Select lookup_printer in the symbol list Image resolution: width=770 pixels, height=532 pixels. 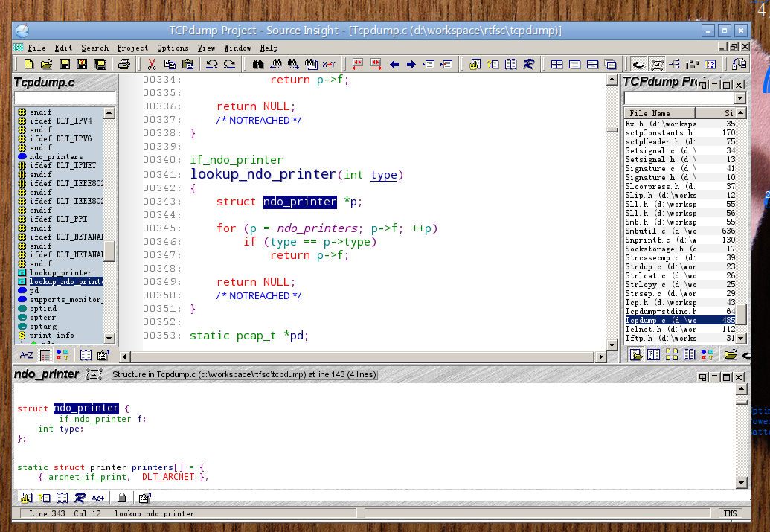pyautogui.click(x=60, y=272)
